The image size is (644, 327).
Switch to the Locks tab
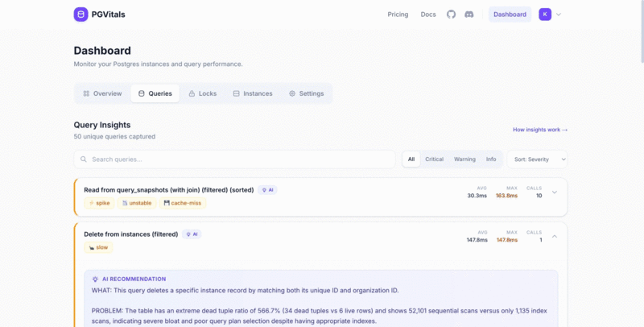[202, 93]
